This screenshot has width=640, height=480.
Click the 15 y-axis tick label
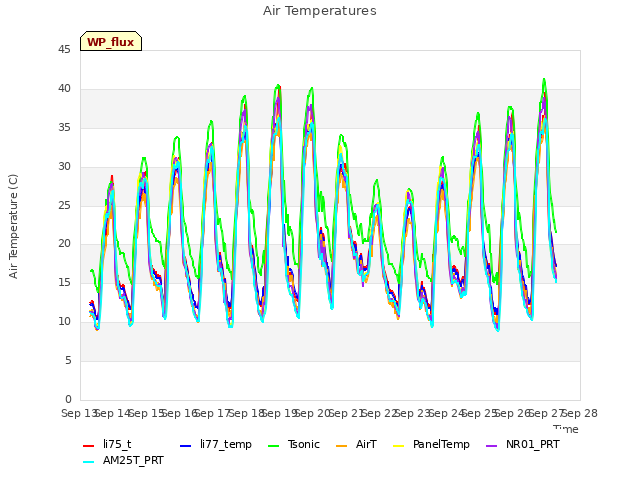(x=64, y=282)
